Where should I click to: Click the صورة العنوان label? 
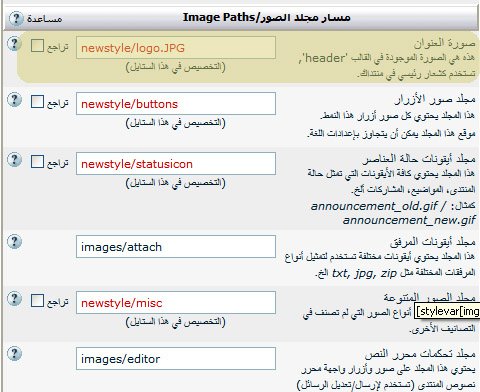[445, 43]
